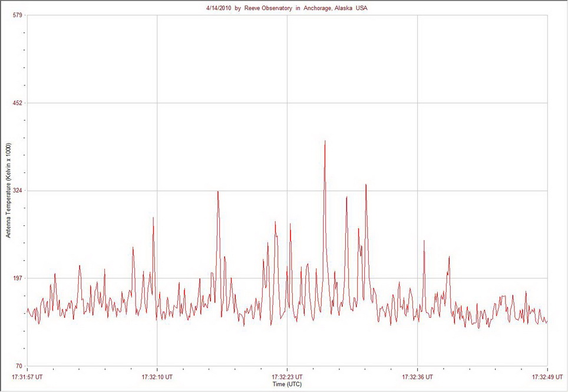568x392 pixels.
Task: Click the y-axis value '197'
Action: (x=18, y=278)
